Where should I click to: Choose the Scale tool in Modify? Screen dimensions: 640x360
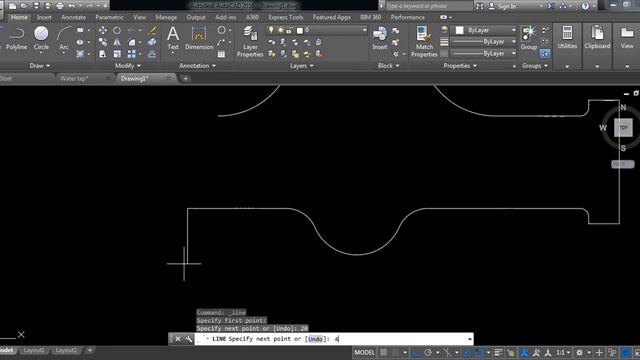pos(117,54)
